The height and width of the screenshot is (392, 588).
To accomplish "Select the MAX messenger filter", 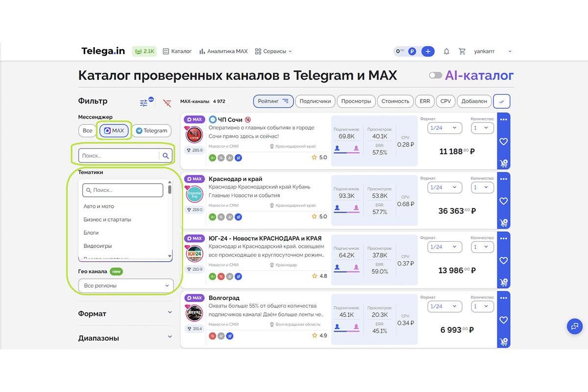I will 114,130.
